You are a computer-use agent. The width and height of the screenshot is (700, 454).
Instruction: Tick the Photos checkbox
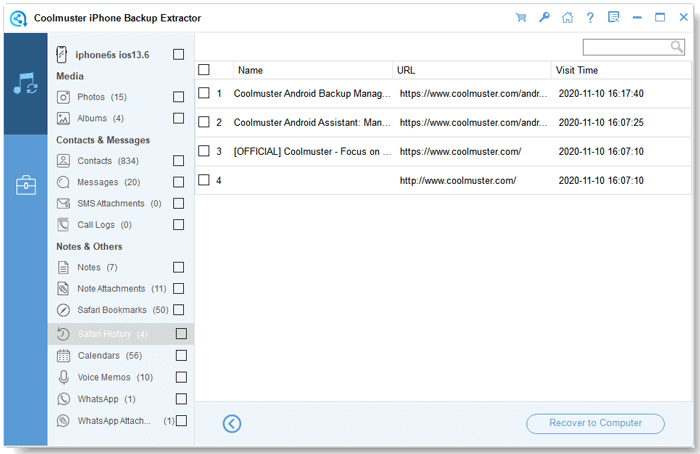[178, 97]
